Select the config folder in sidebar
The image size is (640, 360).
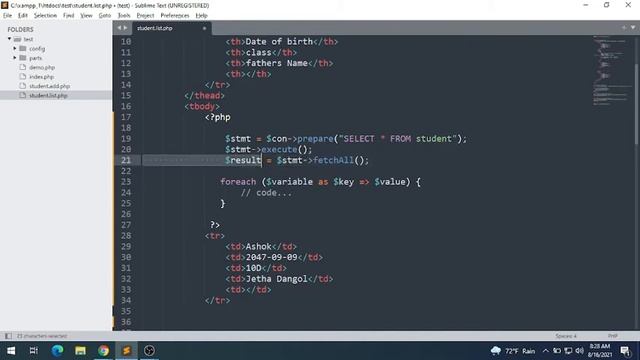(37, 49)
